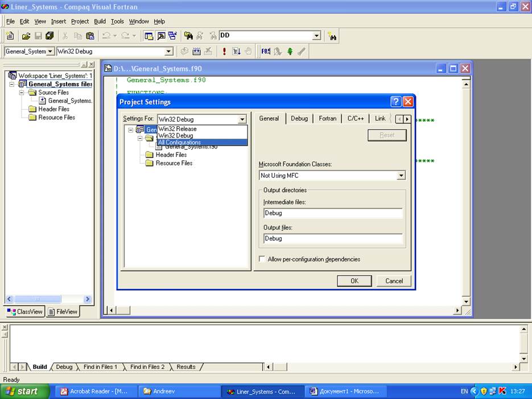The width and height of the screenshot is (532, 399).
Task: Click the workspace icon in file tree
Action: point(12,75)
